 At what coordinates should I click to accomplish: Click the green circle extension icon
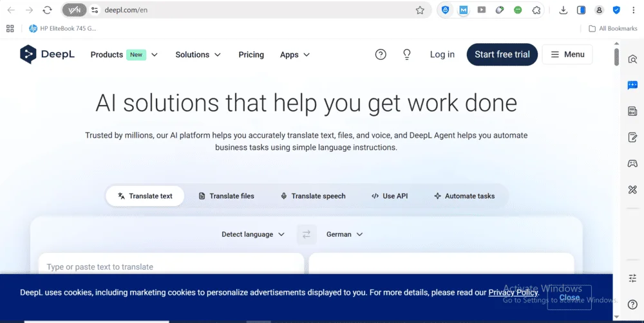coord(518,10)
